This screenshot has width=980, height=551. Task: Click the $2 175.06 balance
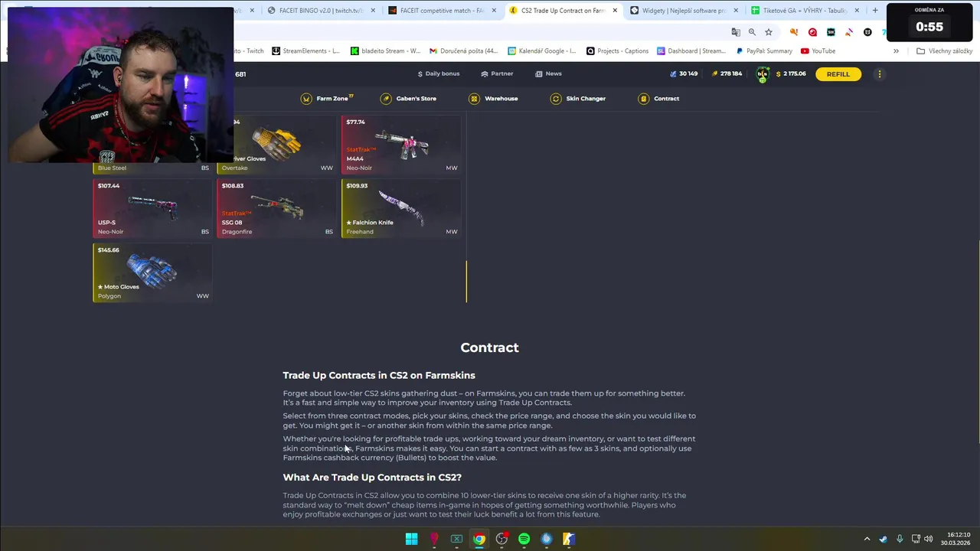[x=791, y=74]
